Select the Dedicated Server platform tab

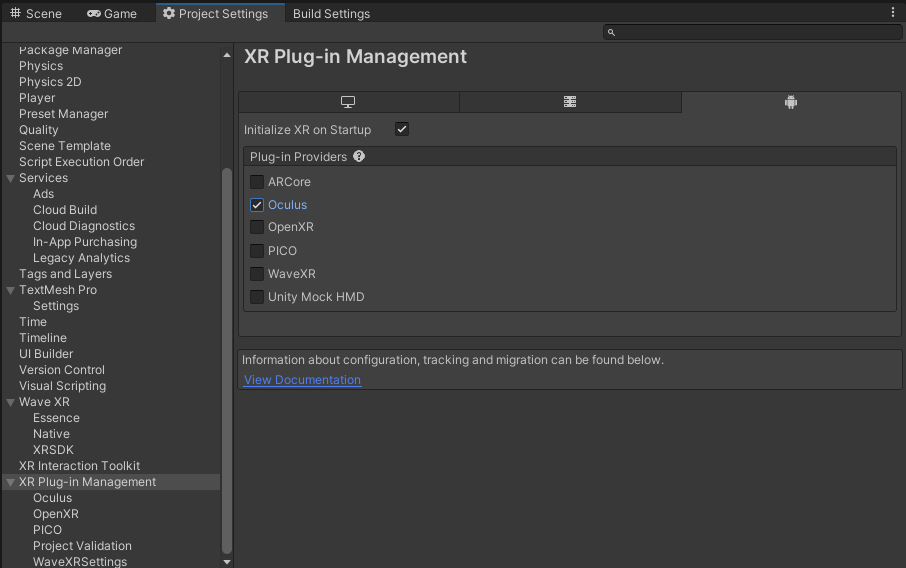point(570,102)
